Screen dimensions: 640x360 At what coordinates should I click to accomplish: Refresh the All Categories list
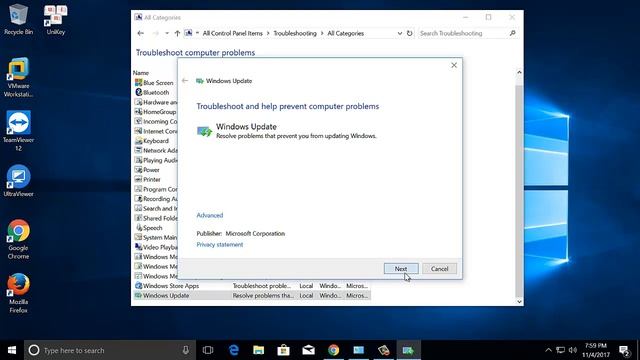pyautogui.click(x=409, y=33)
